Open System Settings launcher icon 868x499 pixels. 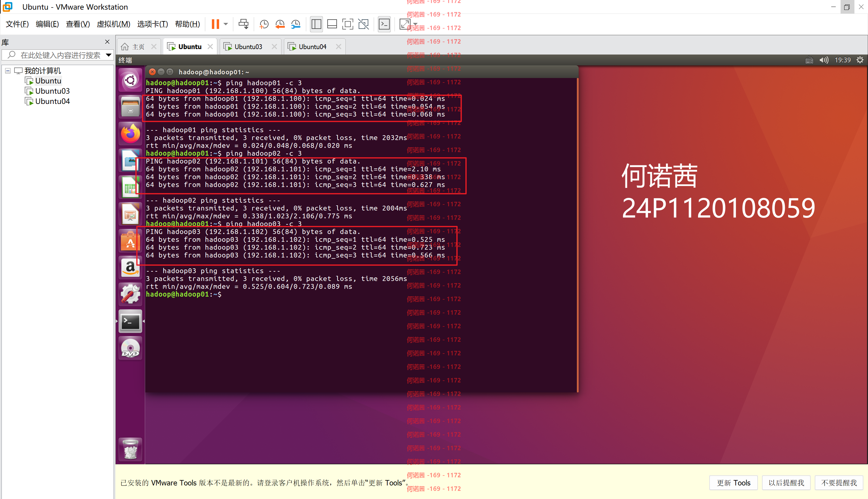click(x=130, y=294)
